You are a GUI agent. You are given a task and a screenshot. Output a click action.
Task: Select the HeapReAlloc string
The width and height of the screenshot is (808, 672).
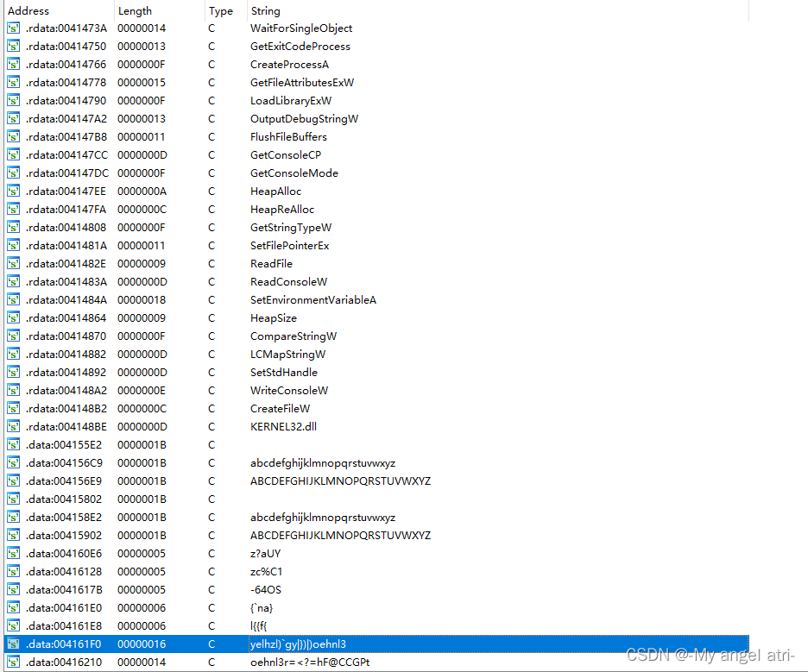[x=282, y=210]
